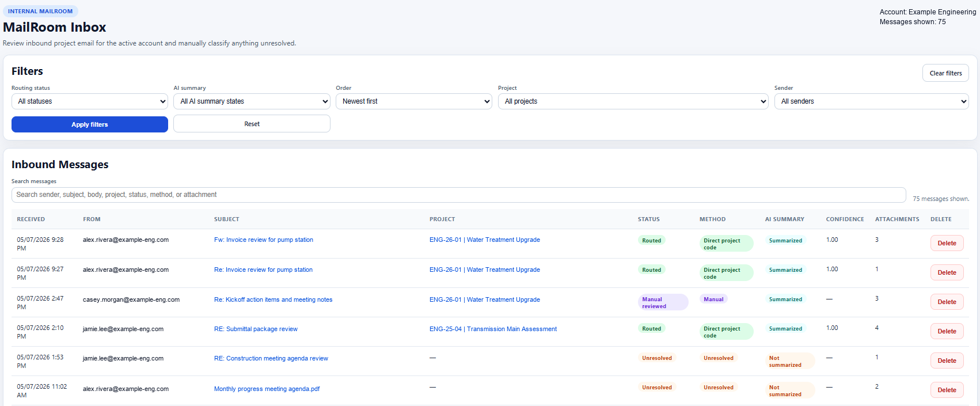Click the Clear filters button
The image size is (980, 406).
(945, 73)
